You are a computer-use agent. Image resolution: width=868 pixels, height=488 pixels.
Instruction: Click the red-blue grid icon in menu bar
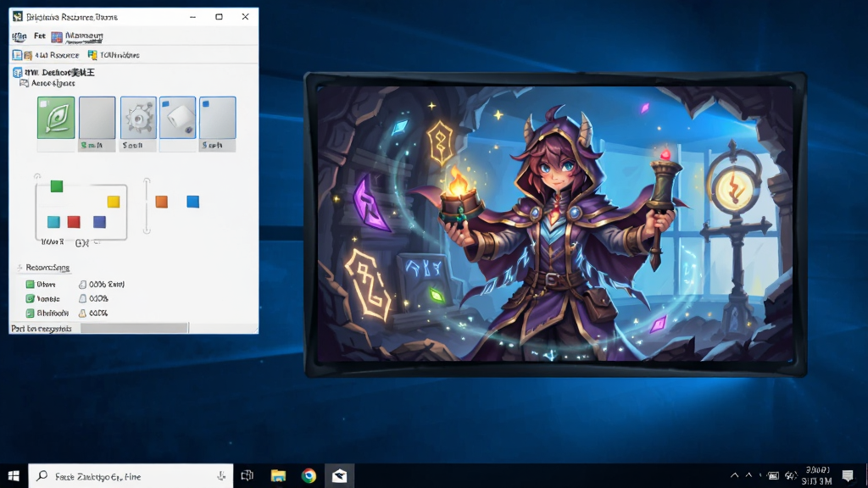coord(57,37)
